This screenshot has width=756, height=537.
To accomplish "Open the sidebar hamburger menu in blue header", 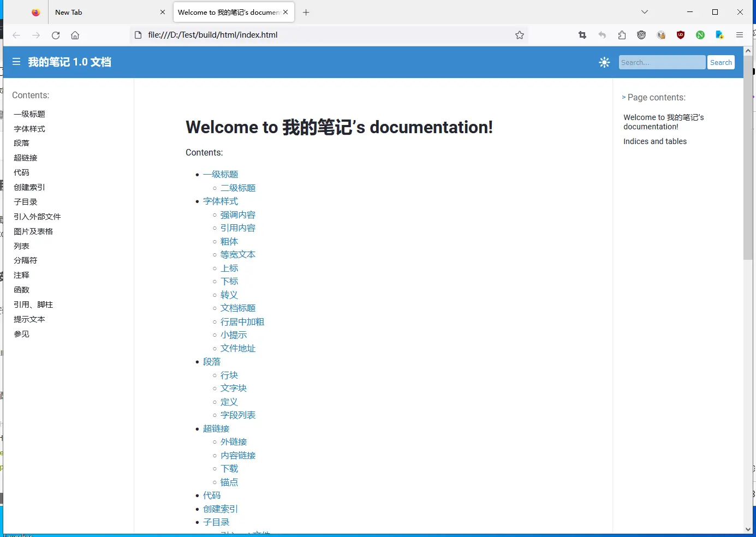I will point(16,62).
